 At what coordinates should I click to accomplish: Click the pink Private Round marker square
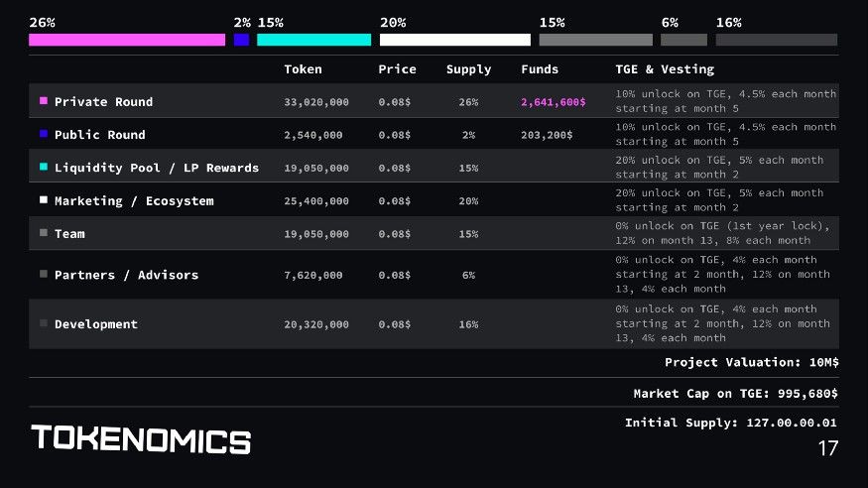pos(44,101)
